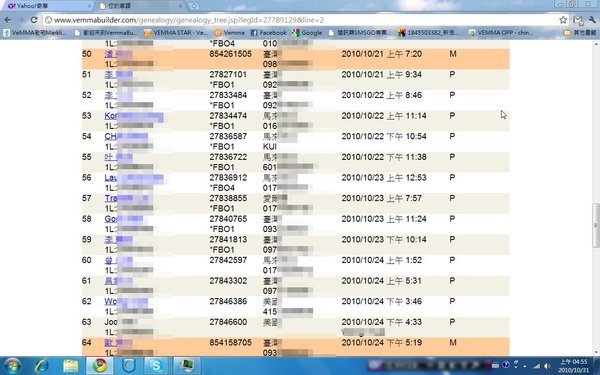Open the Facebook bookmark

click(268, 33)
